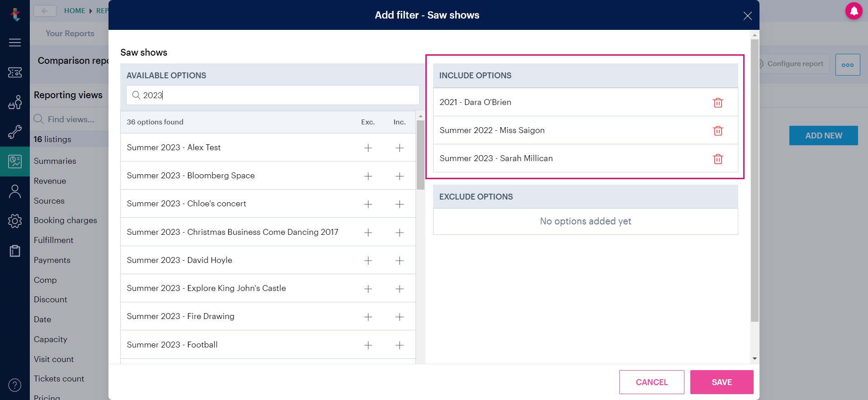This screenshot has height=400, width=868.
Task: Include Summer 2023 - Football
Action: pos(400,345)
